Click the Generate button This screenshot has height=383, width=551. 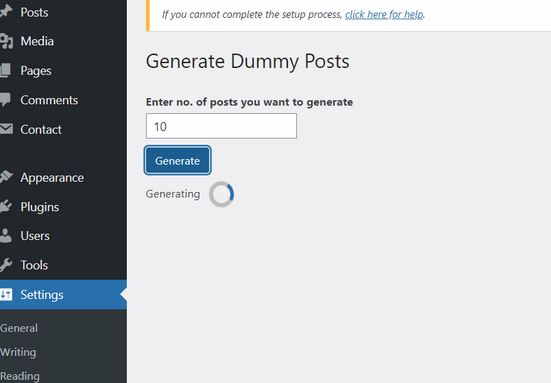177,160
